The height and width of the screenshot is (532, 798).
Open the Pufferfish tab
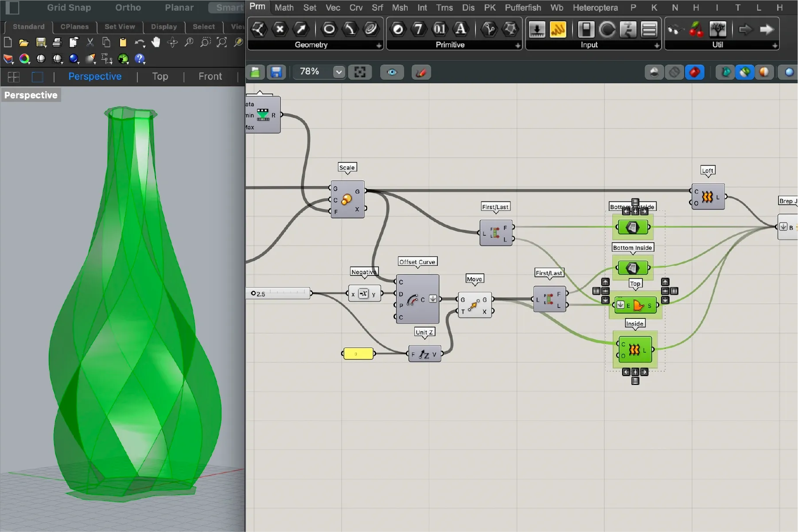(523, 8)
